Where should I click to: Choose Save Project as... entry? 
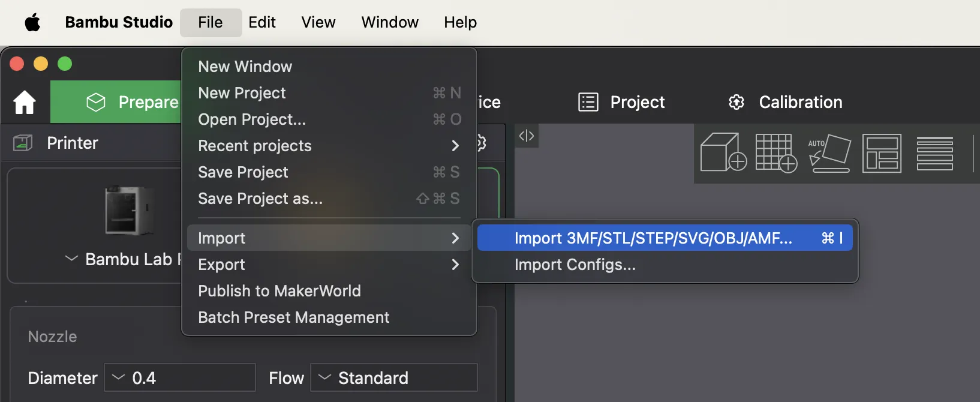pos(329,198)
